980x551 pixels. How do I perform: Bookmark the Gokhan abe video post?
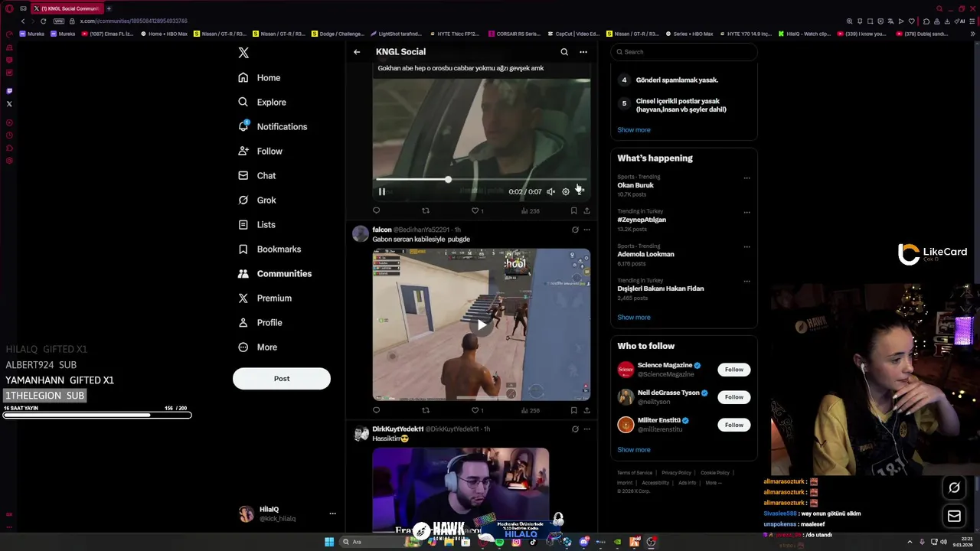coord(573,210)
